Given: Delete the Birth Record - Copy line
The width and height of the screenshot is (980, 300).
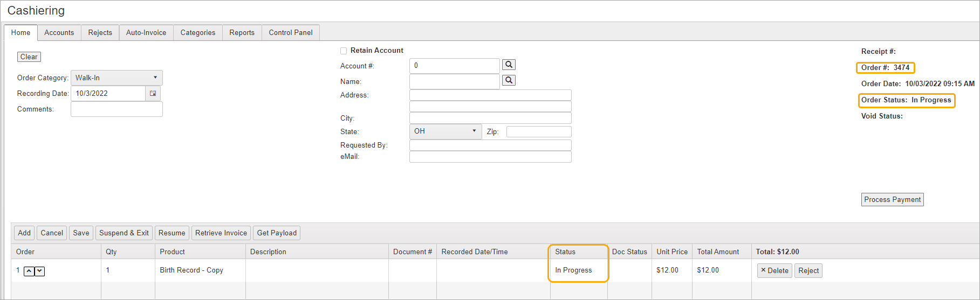Looking at the screenshot, I should (x=774, y=270).
